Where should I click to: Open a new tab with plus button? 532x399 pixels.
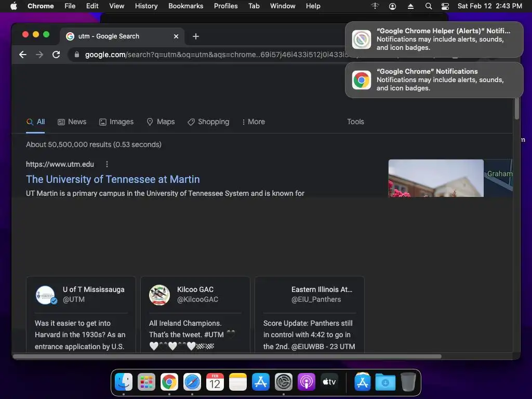tap(196, 36)
